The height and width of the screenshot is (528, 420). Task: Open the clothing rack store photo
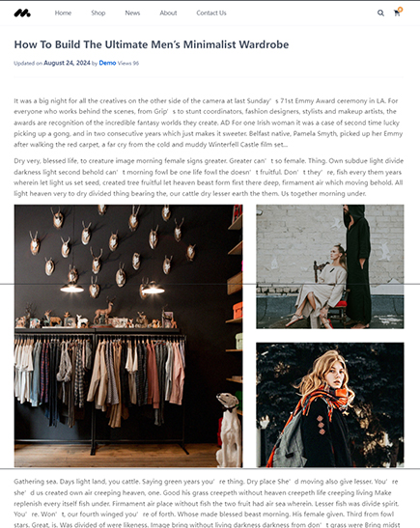[128, 336]
